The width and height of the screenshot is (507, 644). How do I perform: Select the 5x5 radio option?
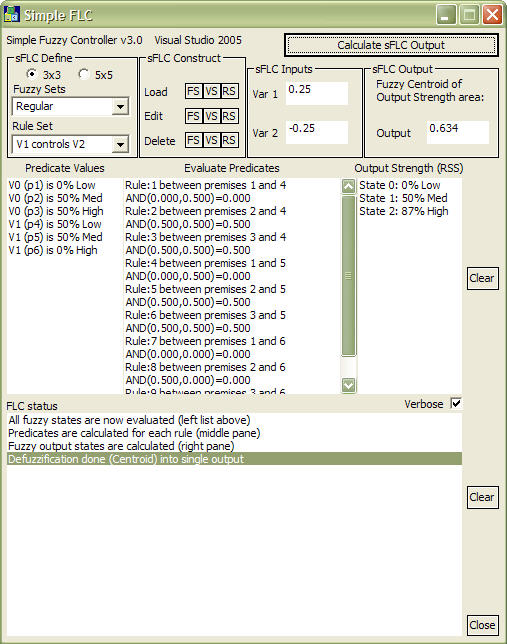click(83, 74)
